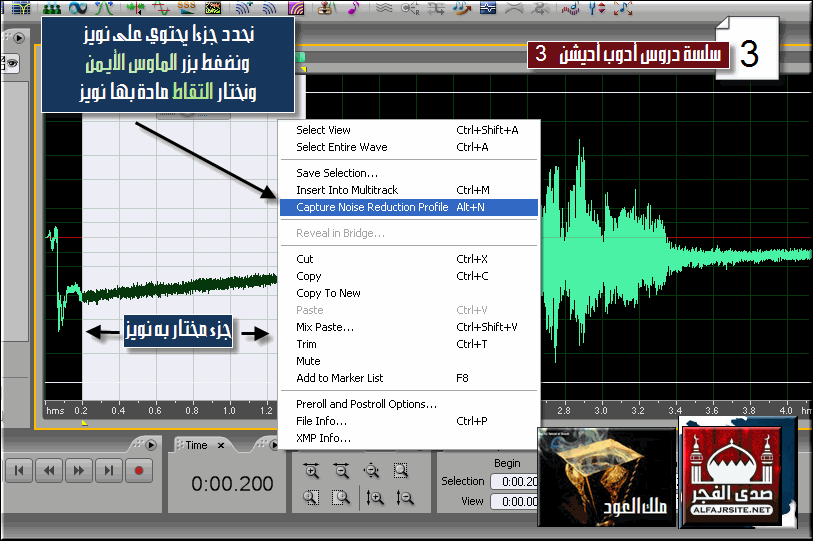Open File Info... from the menu
Screen dimensions: 813x541
coord(409,421)
